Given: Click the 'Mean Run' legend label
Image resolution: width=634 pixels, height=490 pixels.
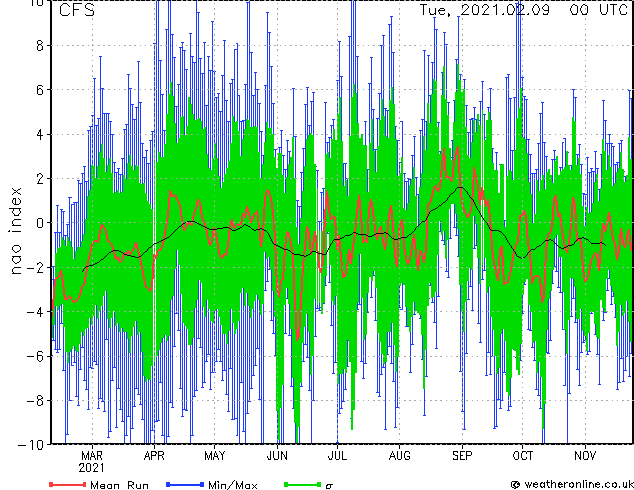Looking at the screenshot, I should coord(119,485).
